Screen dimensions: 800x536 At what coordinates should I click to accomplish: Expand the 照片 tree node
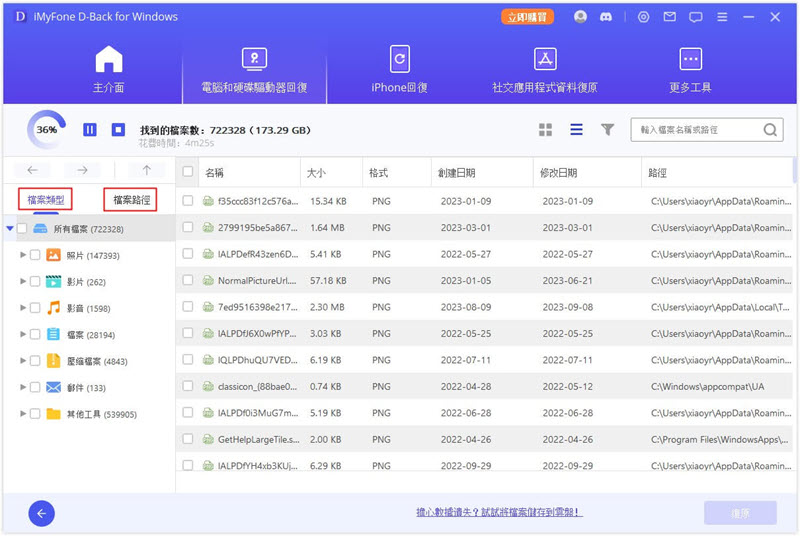click(22, 254)
